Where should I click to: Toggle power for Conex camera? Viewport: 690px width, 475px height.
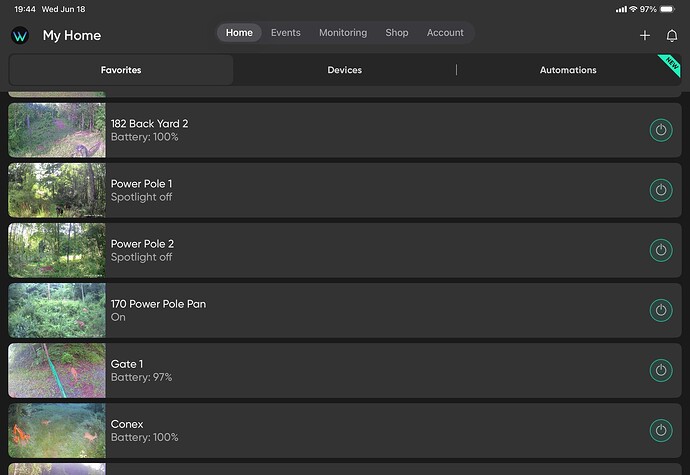[661, 431]
